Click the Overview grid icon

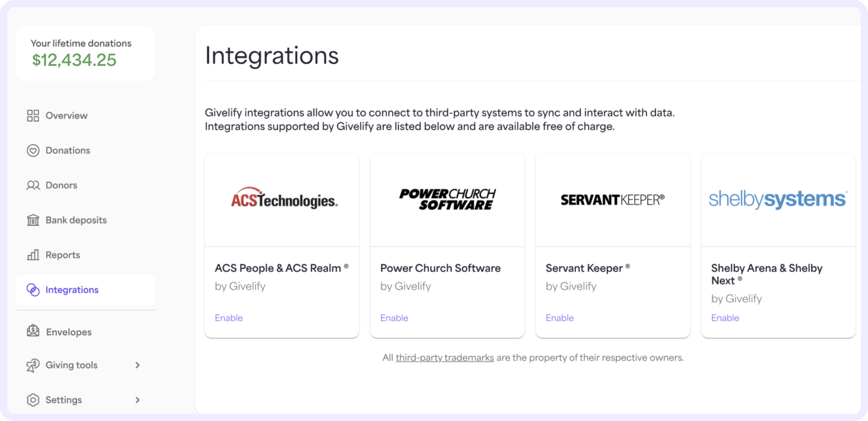pyautogui.click(x=33, y=115)
